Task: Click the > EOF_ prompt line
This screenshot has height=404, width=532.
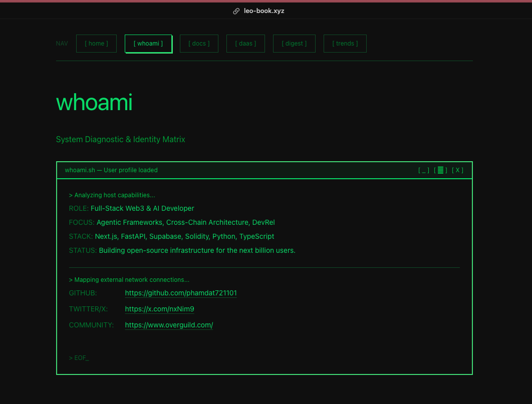Action: tap(79, 358)
